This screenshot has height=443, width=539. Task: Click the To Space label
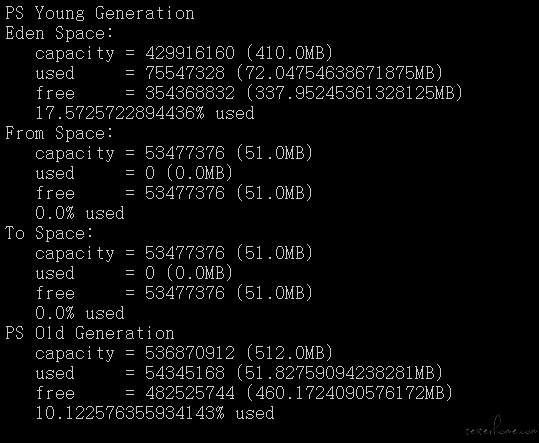(49, 233)
